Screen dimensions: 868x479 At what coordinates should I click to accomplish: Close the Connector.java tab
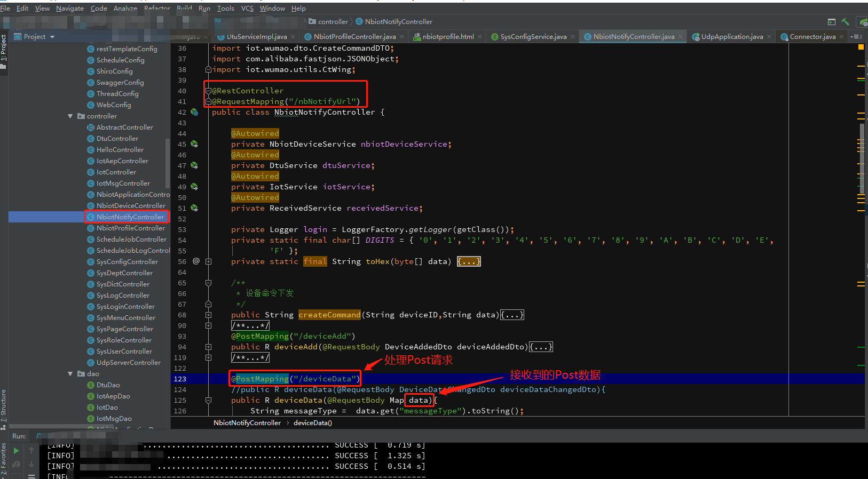tap(842, 37)
